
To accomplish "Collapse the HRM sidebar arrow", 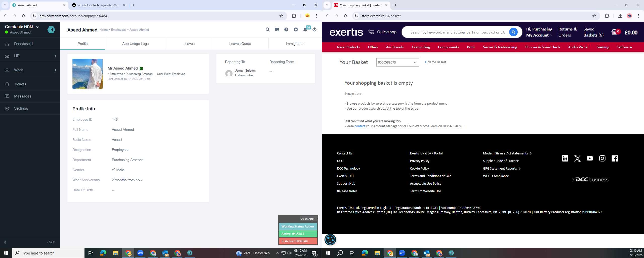I will 5,242.
